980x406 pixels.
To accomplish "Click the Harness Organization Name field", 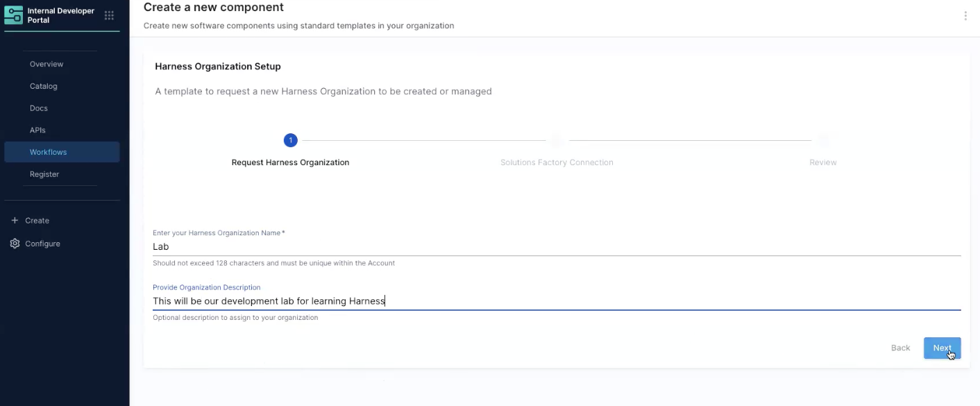I will pyautogui.click(x=555, y=246).
